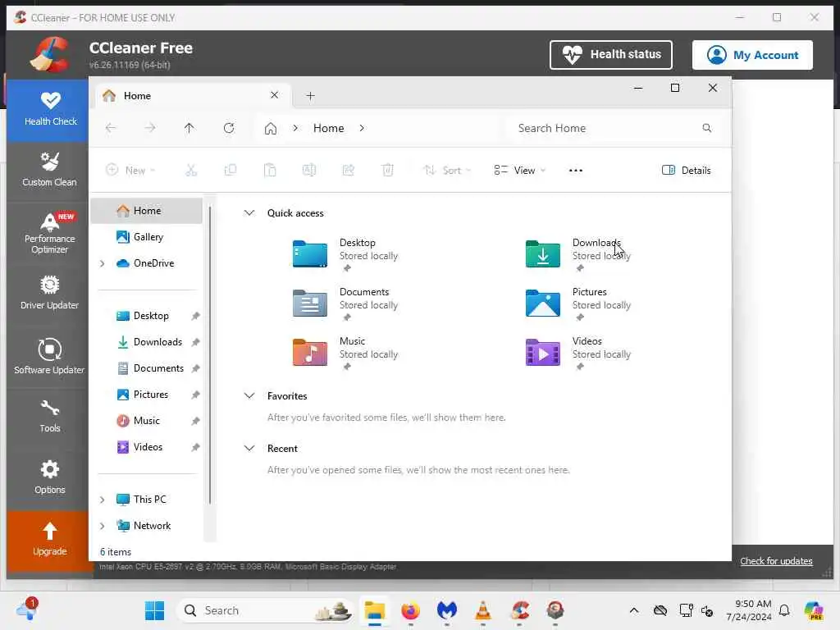Refresh the File Explorer view
The height and width of the screenshot is (630, 840).
229,128
